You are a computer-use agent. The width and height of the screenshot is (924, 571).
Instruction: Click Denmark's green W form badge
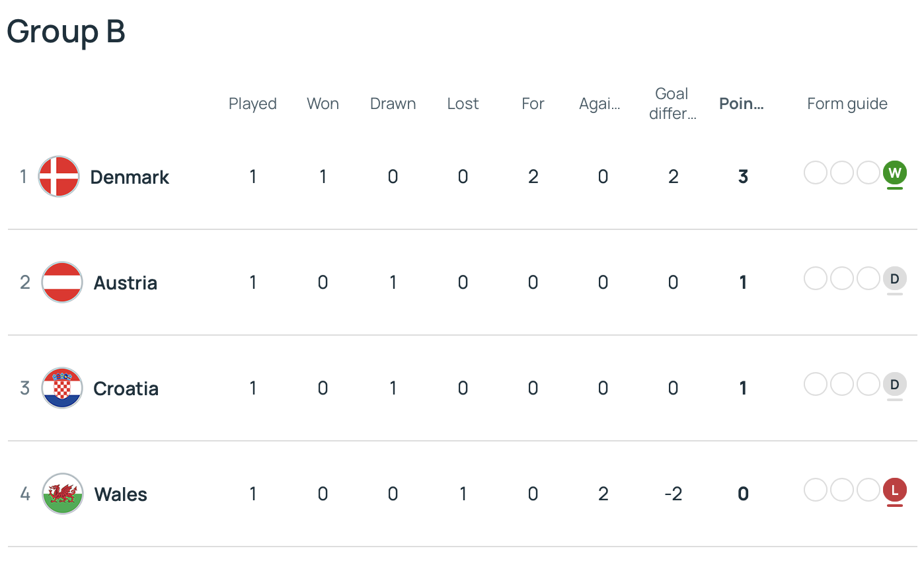click(894, 173)
